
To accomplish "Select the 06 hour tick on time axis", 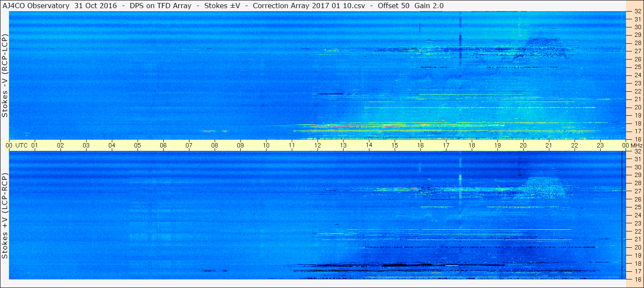I will click(163, 145).
